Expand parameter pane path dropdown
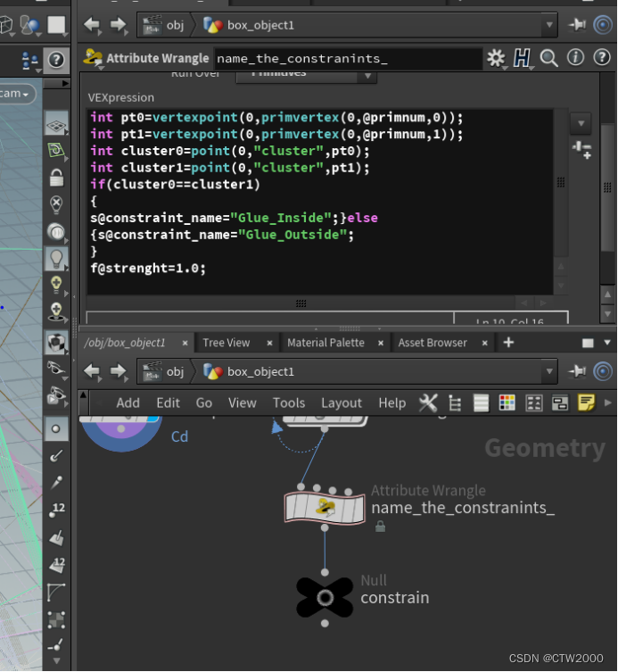The height and width of the screenshot is (672, 618). pyautogui.click(x=549, y=25)
